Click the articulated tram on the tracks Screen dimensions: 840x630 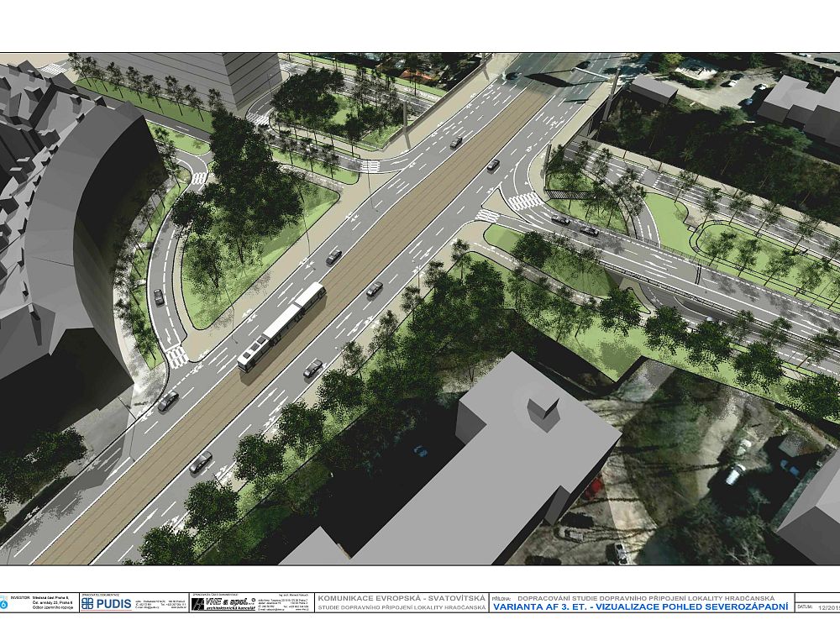coord(281,327)
